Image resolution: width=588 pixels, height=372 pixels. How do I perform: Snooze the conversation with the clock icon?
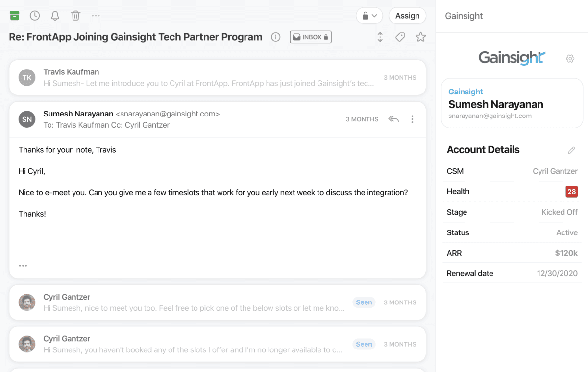click(34, 15)
